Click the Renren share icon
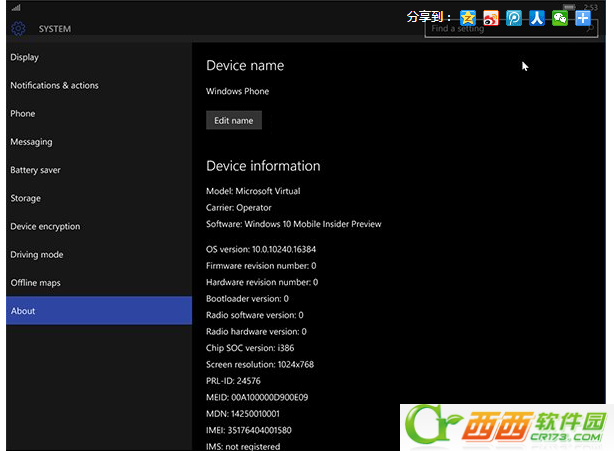 point(537,18)
